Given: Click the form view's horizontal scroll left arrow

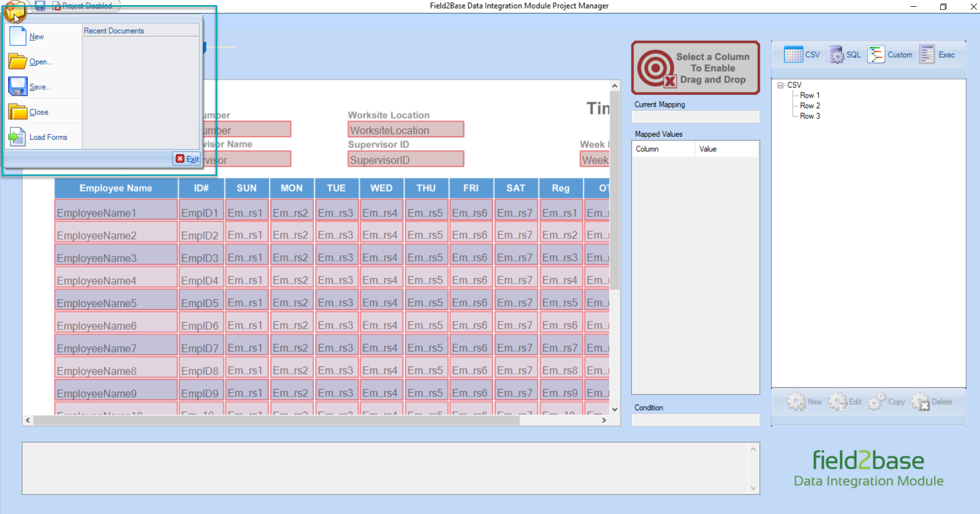Looking at the screenshot, I should (28, 421).
